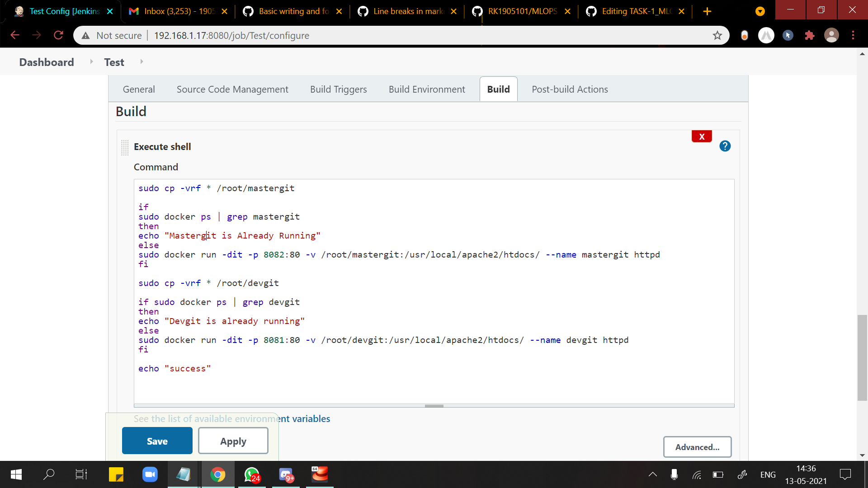This screenshot has width=868, height=488.
Task: Click inside the shell Command text area
Action: (434, 291)
